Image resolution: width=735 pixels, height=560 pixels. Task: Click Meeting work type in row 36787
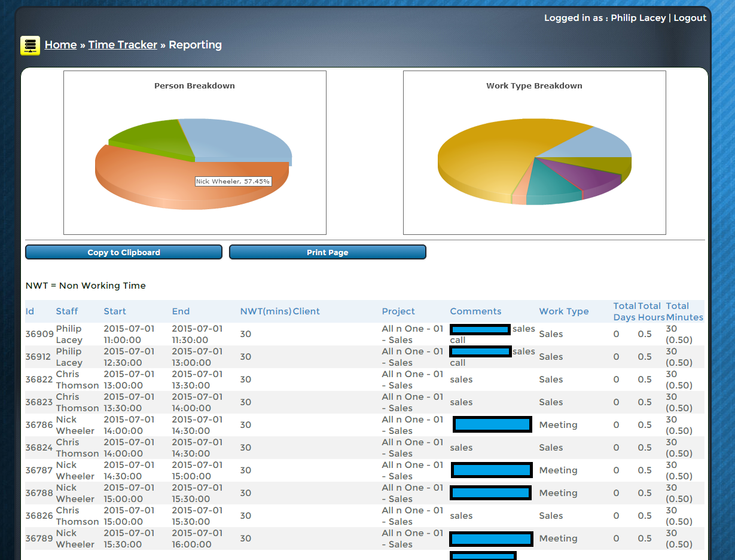[558, 470]
